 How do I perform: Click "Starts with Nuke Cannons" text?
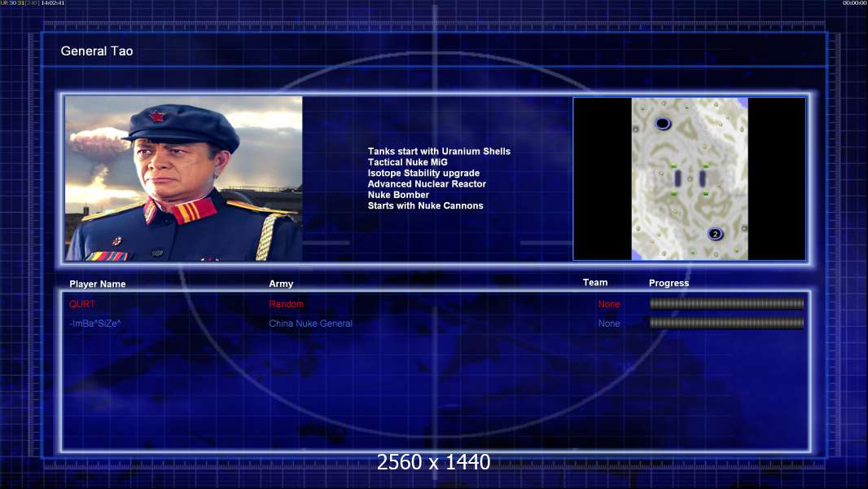click(x=425, y=205)
